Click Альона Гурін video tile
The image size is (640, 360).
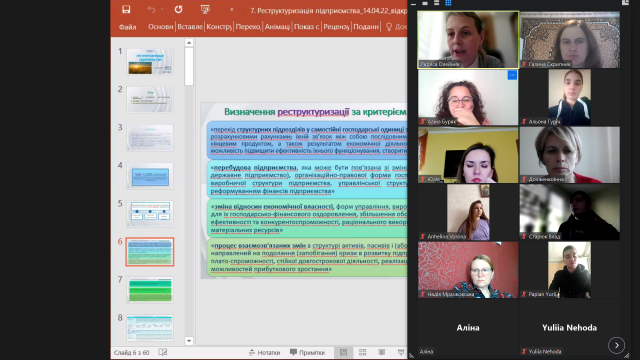pyautogui.click(x=570, y=97)
